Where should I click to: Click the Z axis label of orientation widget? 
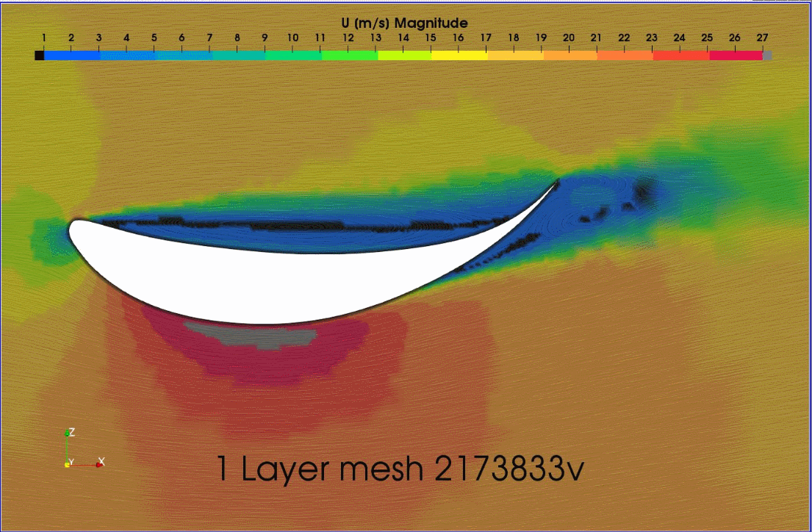click(72, 432)
